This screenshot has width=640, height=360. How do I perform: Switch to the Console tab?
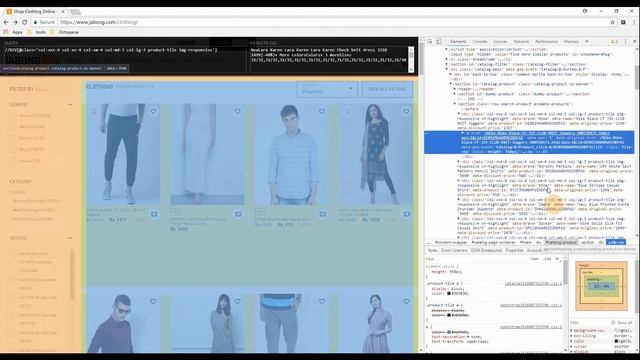click(x=480, y=42)
